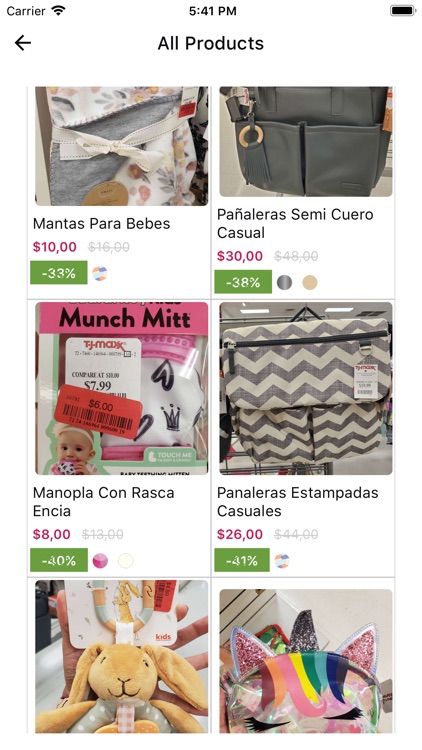Open the gray leather diaper bag image

pyautogui.click(x=306, y=142)
